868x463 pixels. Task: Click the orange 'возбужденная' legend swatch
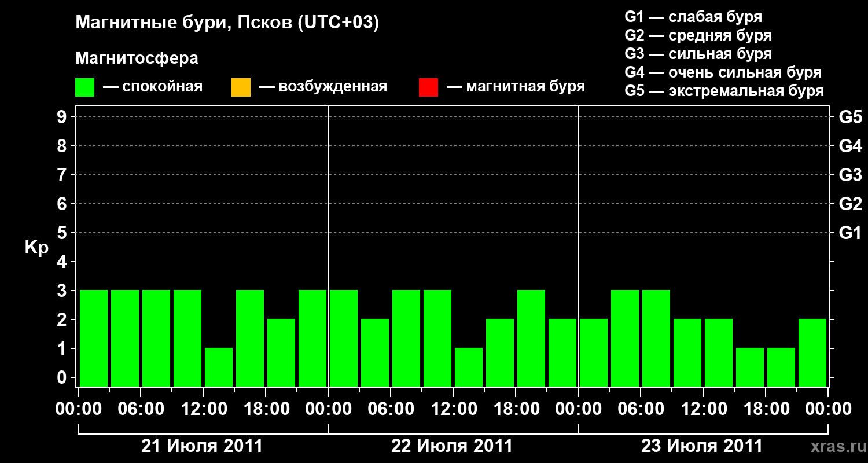tap(241, 87)
